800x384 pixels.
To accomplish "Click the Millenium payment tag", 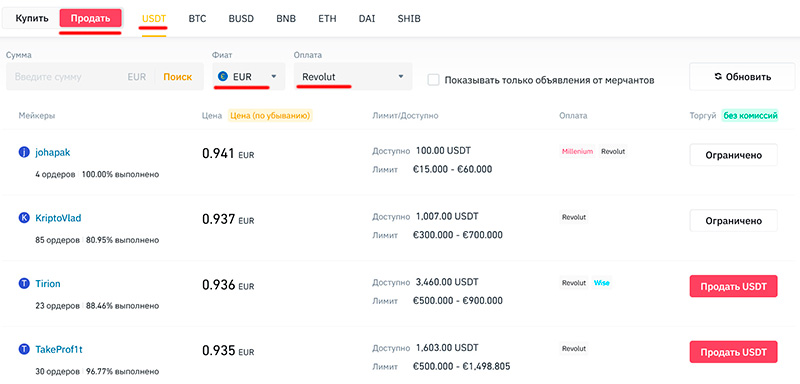I will pos(577,151).
